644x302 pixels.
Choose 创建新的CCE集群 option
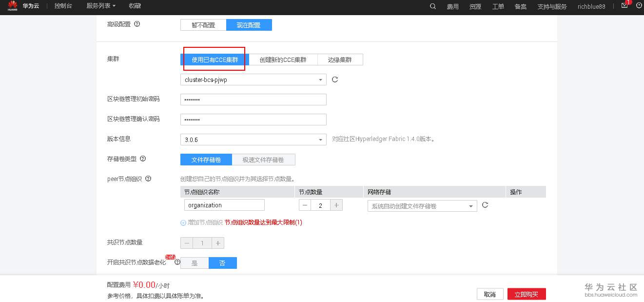coord(283,60)
